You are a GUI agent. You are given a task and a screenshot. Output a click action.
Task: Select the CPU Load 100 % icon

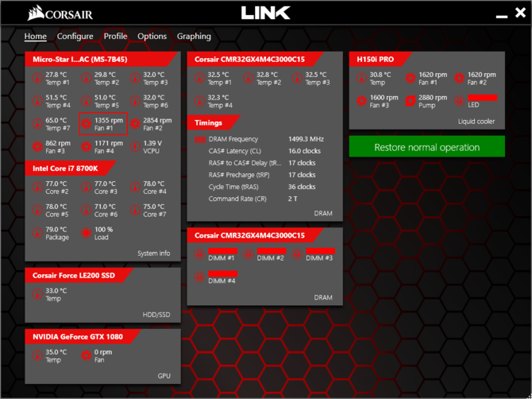tap(87, 233)
